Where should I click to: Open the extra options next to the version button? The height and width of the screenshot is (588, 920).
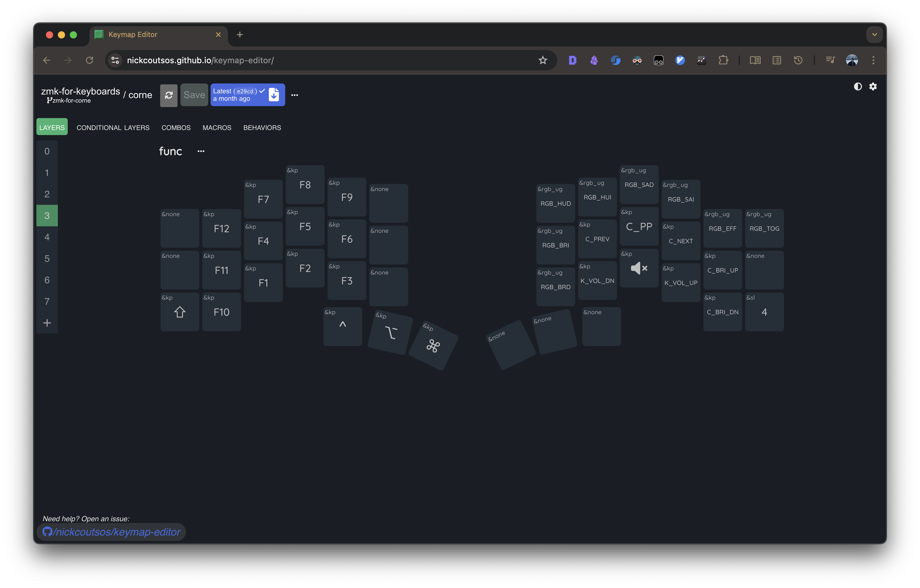(x=294, y=95)
